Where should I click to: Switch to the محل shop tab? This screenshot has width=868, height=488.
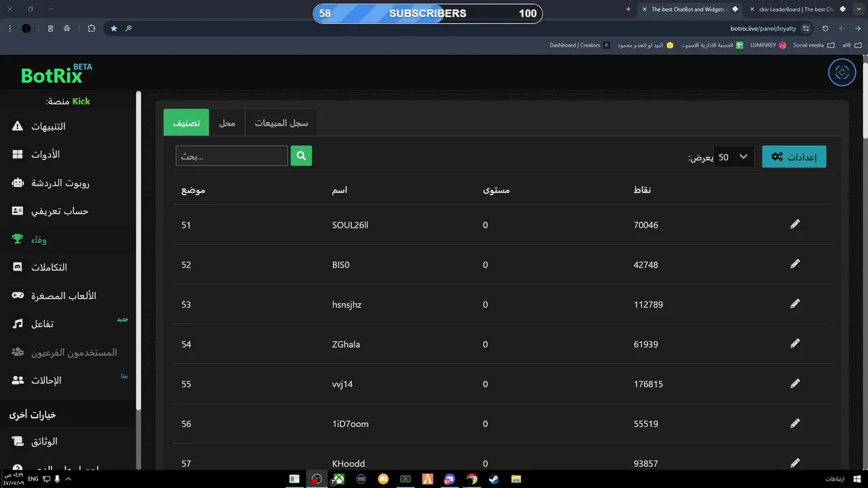227,123
